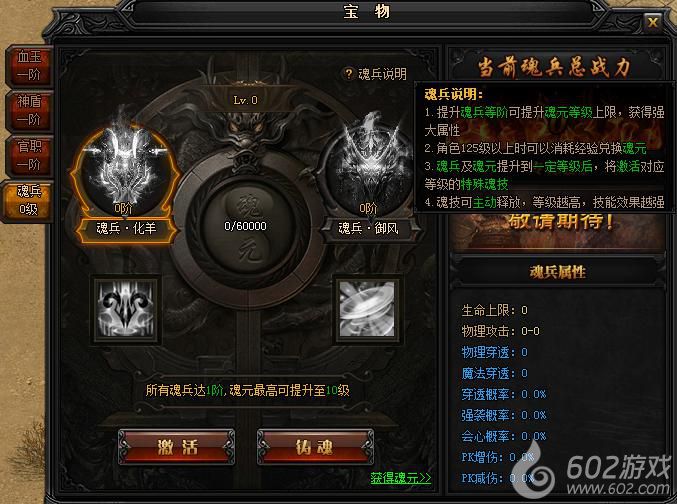Click the 0/60000 progress counter
This screenshot has width=677, height=504.
(245, 226)
